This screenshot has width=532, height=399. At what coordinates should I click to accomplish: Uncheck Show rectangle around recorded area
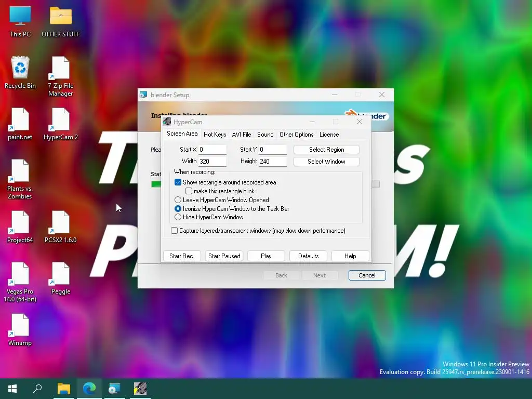pyautogui.click(x=178, y=182)
